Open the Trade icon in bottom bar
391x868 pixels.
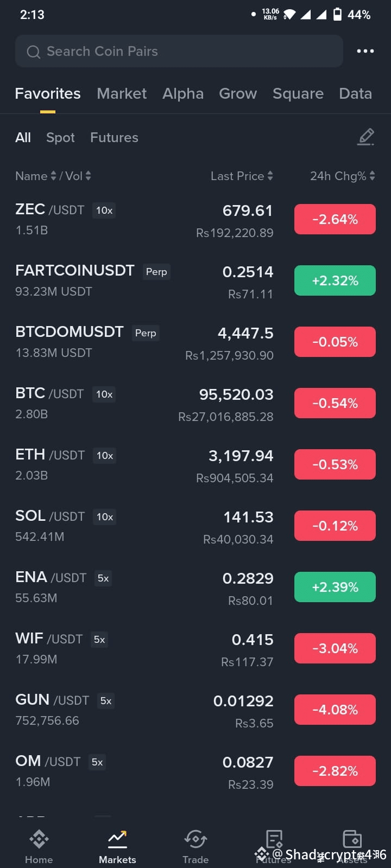tap(195, 839)
